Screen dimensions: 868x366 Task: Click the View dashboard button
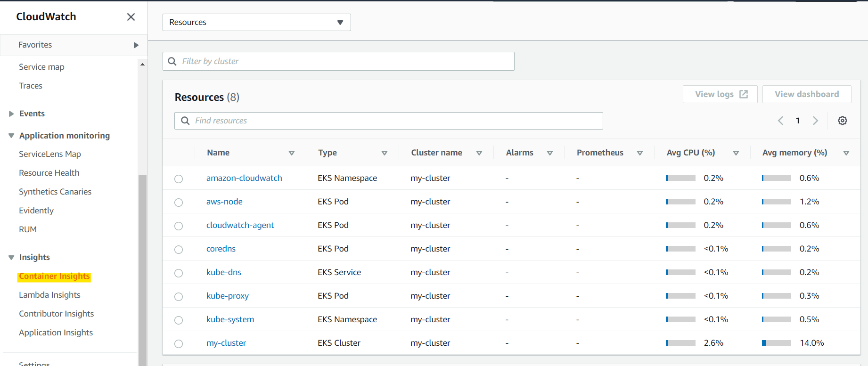click(806, 94)
